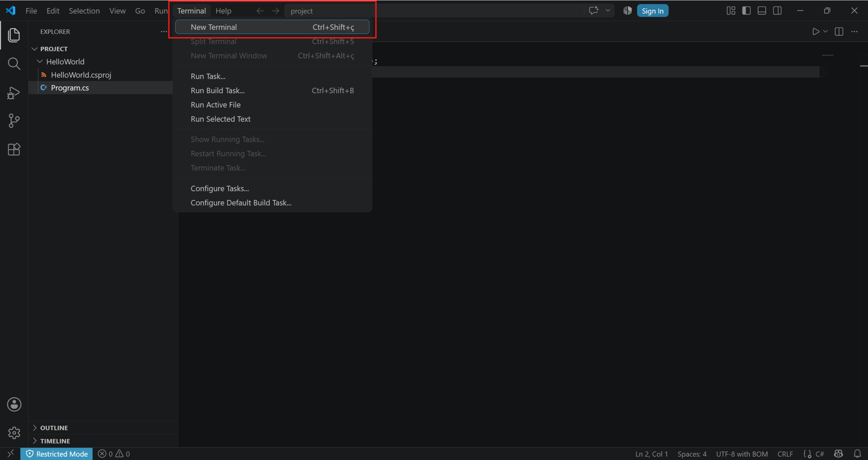
Task: Open Run and Debug view icon
Action: pos(14,93)
